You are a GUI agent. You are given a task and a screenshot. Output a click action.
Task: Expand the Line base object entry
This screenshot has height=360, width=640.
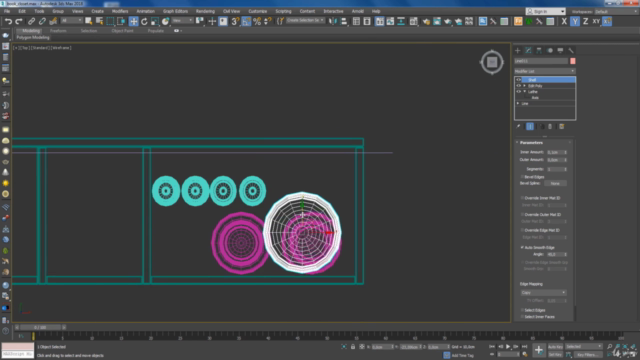pyautogui.click(x=518, y=104)
